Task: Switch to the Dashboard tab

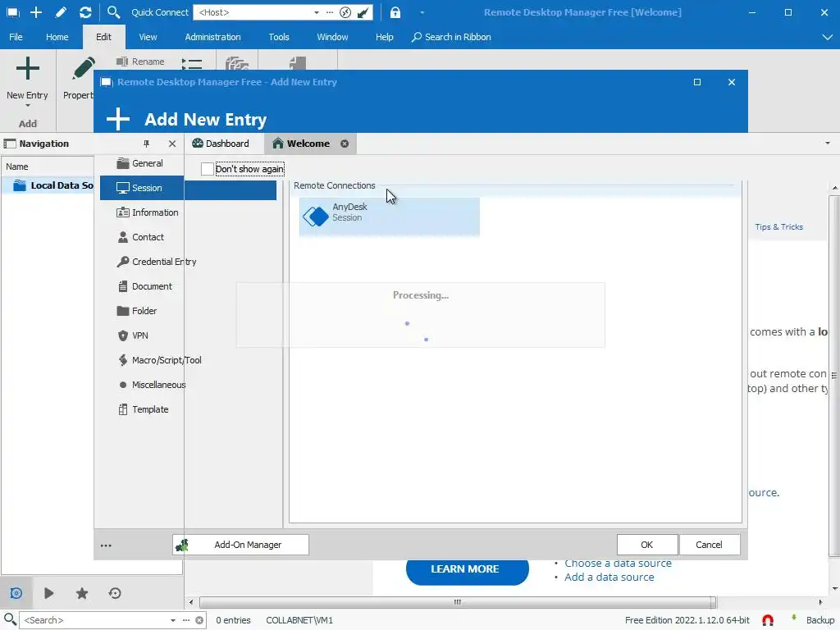Action: tap(221, 144)
